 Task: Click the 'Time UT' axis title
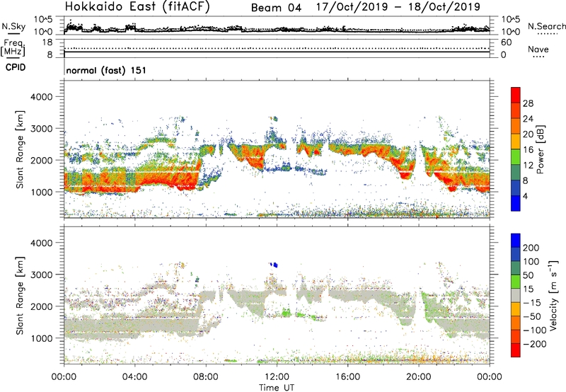pyautogui.click(x=277, y=388)
